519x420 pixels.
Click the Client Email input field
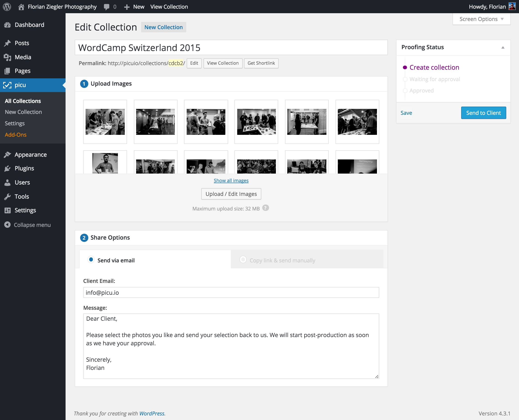[x=231, y=292]
